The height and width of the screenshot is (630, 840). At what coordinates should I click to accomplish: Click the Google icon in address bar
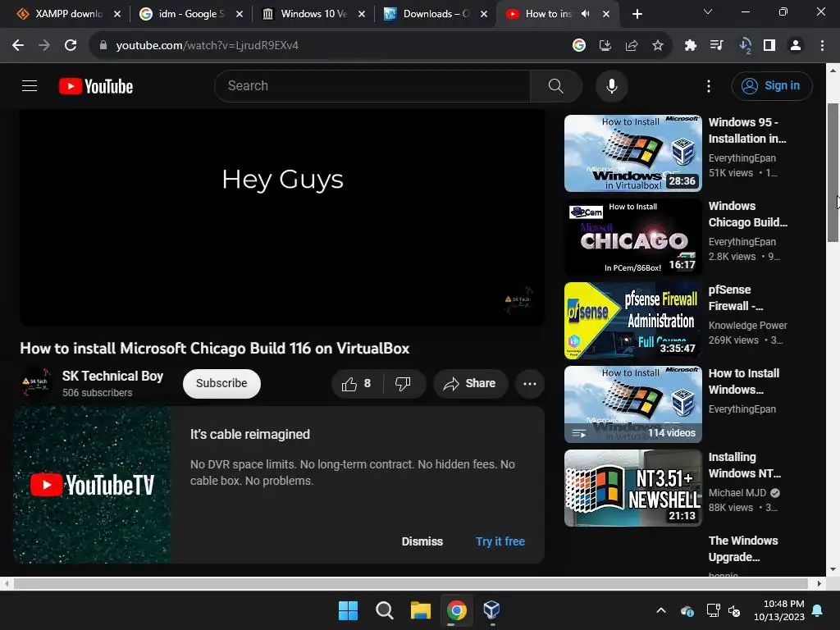(578, 46)
